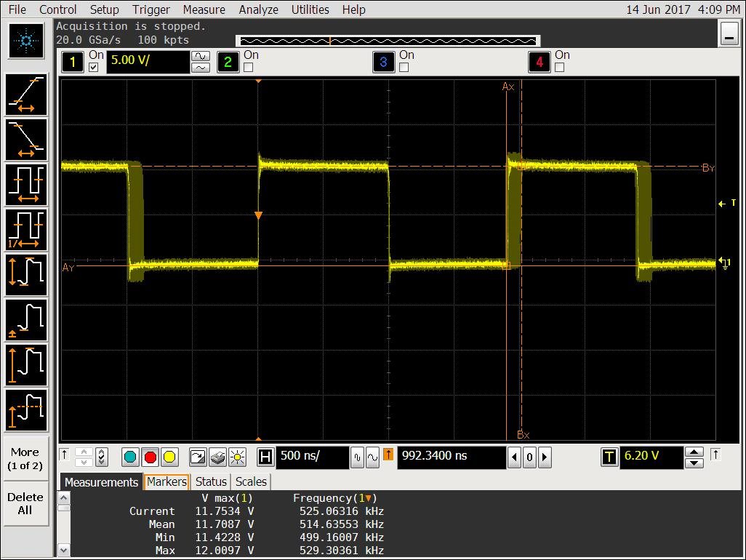Click More (1 of 2) button
Screen dimensions: 746x560
25,459
